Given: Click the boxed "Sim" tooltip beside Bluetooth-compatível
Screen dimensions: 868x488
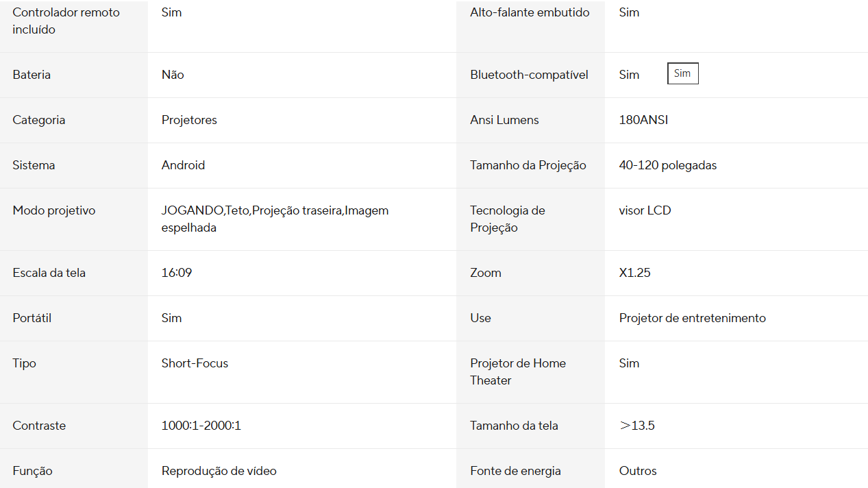Looking at the screenshot, I should pyautogui.click(x=682, y=74).
